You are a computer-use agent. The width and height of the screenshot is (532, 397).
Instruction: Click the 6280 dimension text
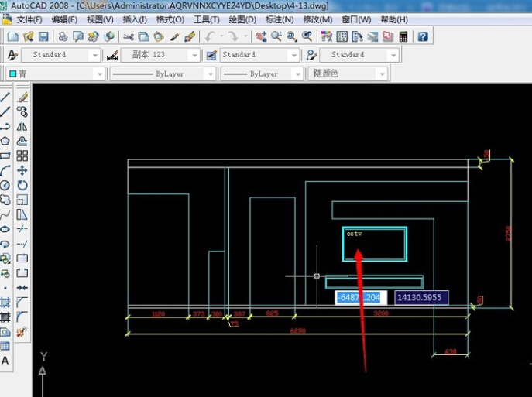coord(298,330)
